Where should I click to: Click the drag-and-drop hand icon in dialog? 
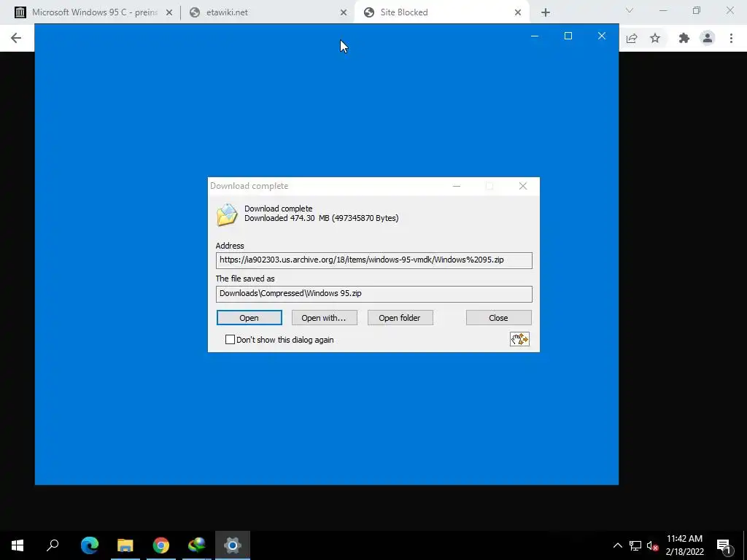pyautogui.click(x=519, y=339)
